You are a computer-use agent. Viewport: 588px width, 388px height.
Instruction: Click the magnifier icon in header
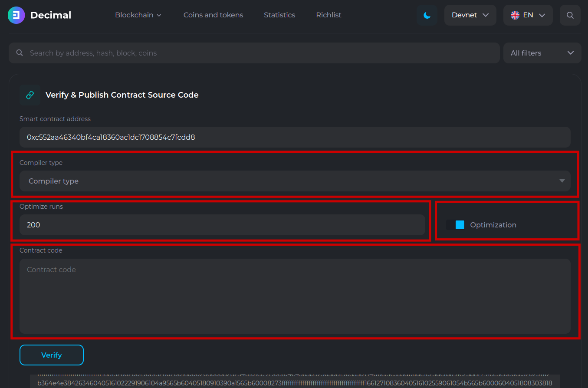(570, 15)
